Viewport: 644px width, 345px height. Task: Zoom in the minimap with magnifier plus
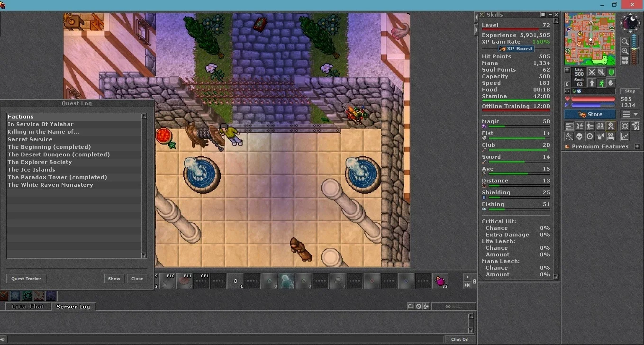pos(625,51)
